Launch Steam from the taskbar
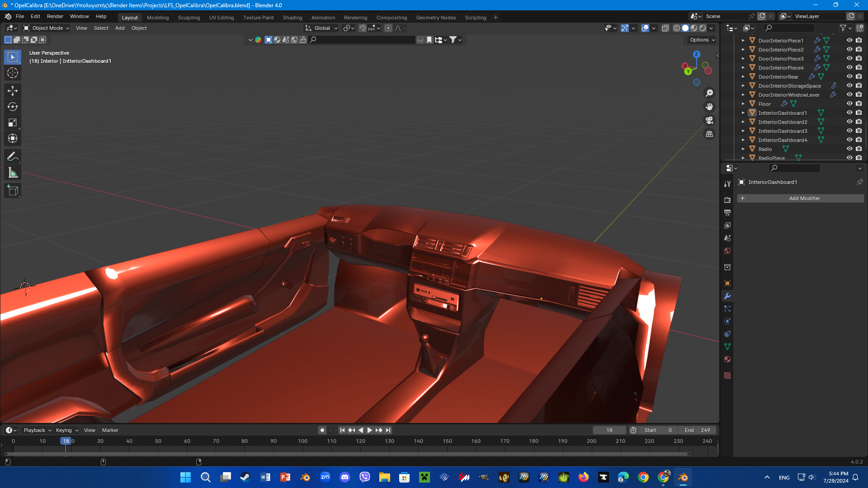Image resolution: width=868 pixels, height=488 pixels. click(245, 477)
